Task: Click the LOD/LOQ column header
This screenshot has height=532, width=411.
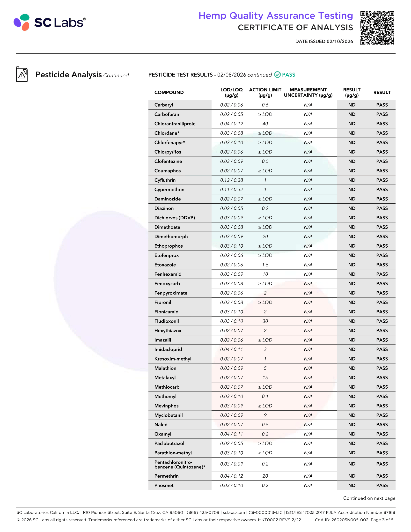Action: 232,93
